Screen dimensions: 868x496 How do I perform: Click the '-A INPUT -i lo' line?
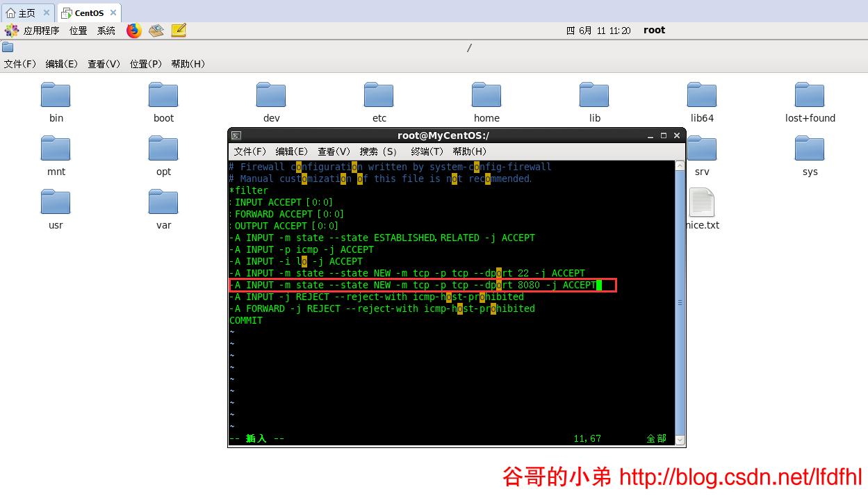point(296,261)
